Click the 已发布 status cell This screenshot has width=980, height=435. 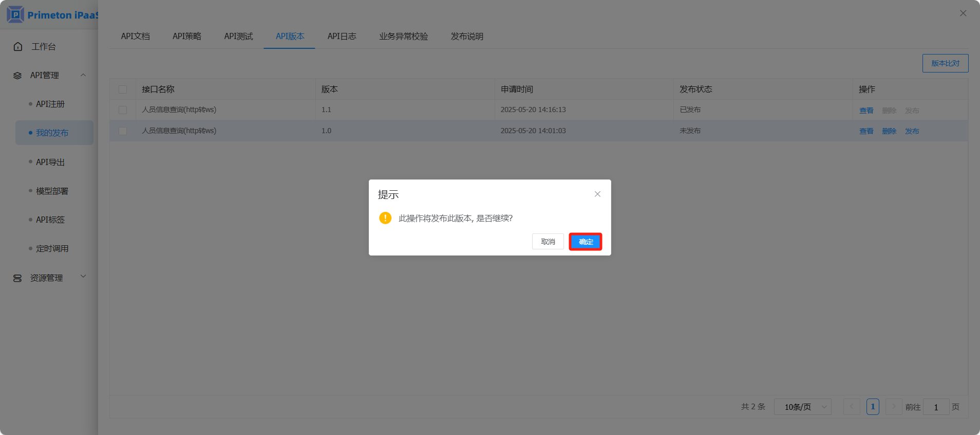[690, 110]
